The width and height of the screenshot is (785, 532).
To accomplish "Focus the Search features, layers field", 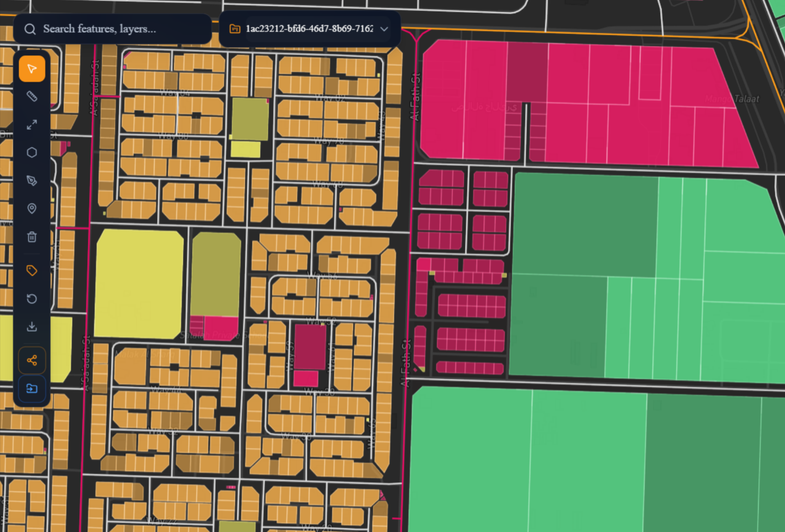I will (121, 29).
